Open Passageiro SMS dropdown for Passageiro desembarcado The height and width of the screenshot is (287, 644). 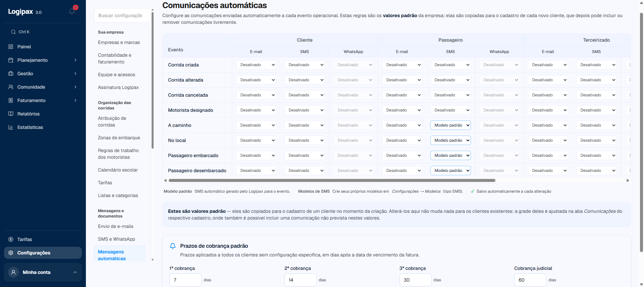[x=450, y=171]
